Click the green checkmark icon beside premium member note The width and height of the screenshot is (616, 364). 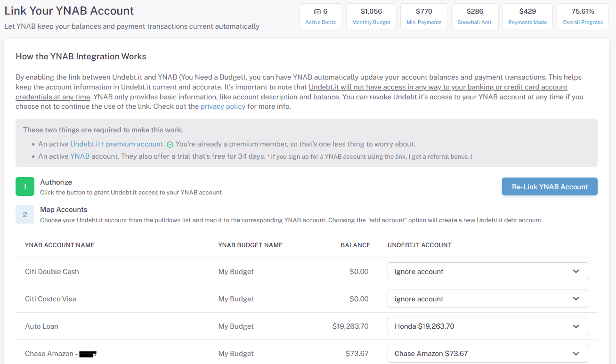tap(170, 145)
